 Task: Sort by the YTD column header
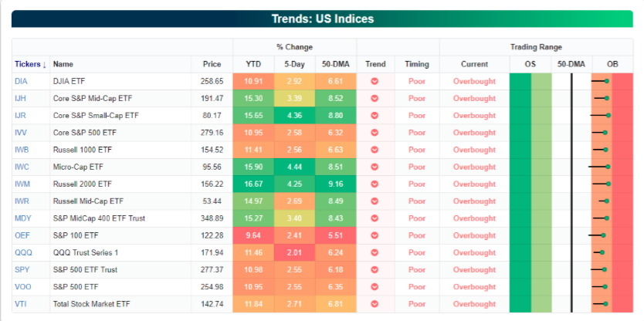[253, 64]
